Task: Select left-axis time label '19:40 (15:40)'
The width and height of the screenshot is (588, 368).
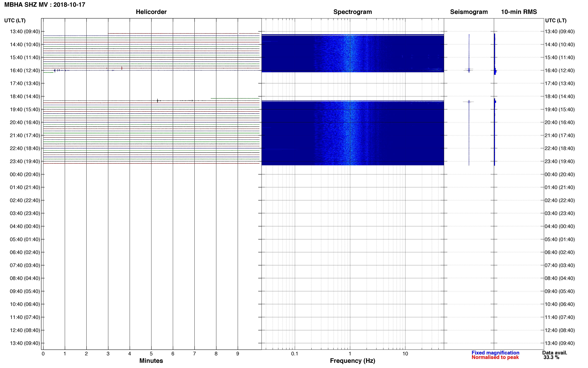Action: coord(25,110)
